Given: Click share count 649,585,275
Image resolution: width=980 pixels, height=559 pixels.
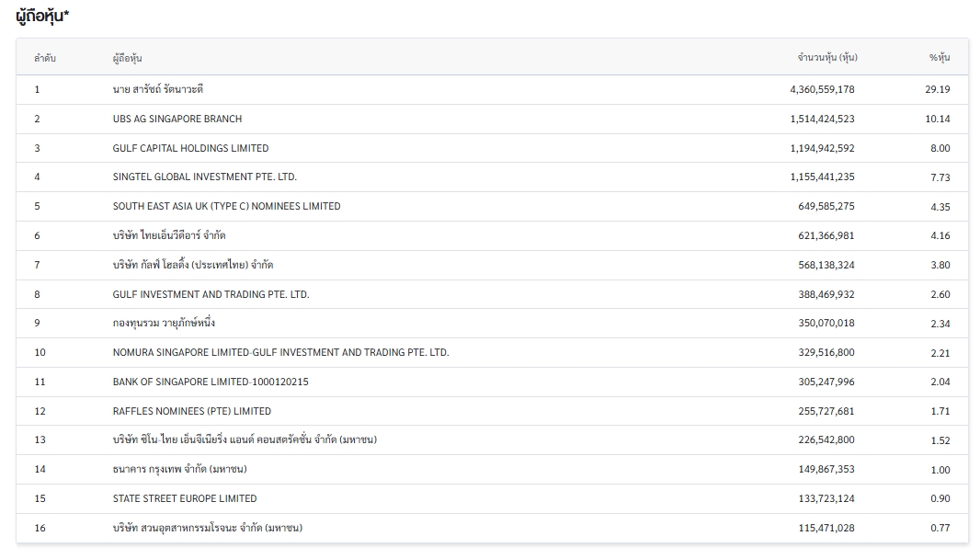Looking at the screenshot, I should pos(826,206).
